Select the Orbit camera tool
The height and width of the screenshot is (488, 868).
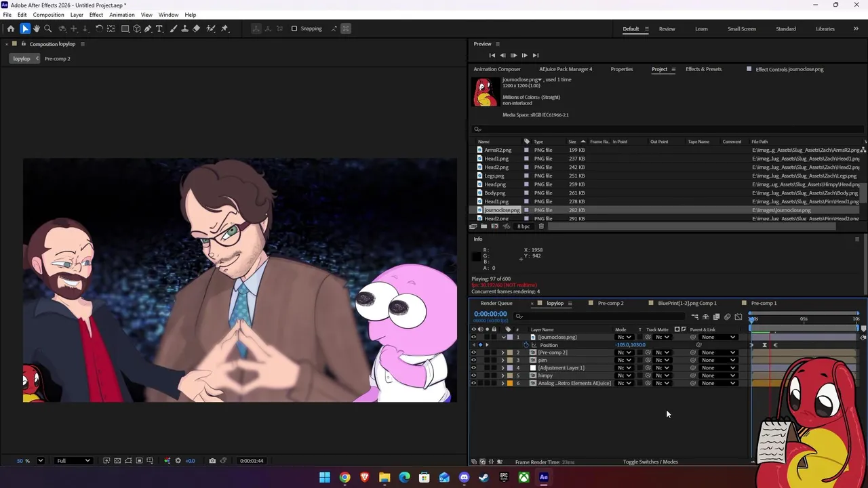point(62,28)
